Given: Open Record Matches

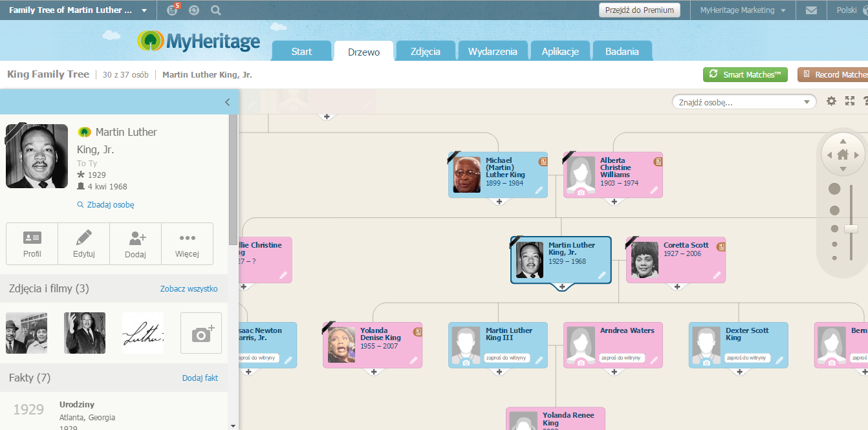Looking at the screenshot, I should [x=833, y=75].
